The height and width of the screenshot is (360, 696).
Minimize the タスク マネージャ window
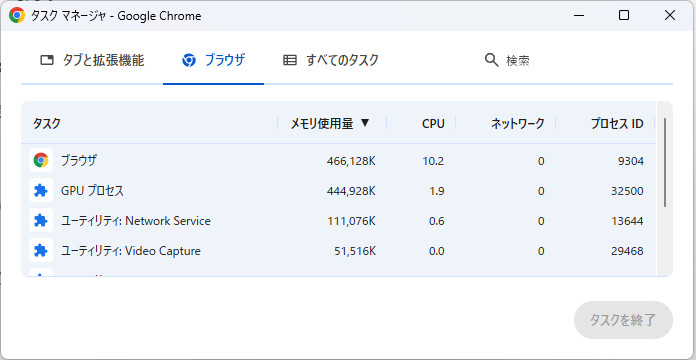(x=578, y=16)
